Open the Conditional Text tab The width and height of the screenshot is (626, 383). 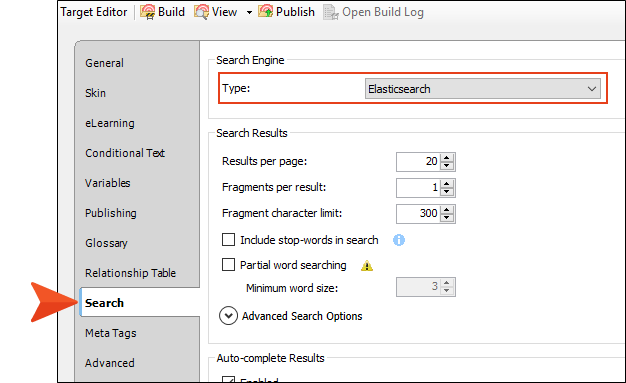(125, 153)
